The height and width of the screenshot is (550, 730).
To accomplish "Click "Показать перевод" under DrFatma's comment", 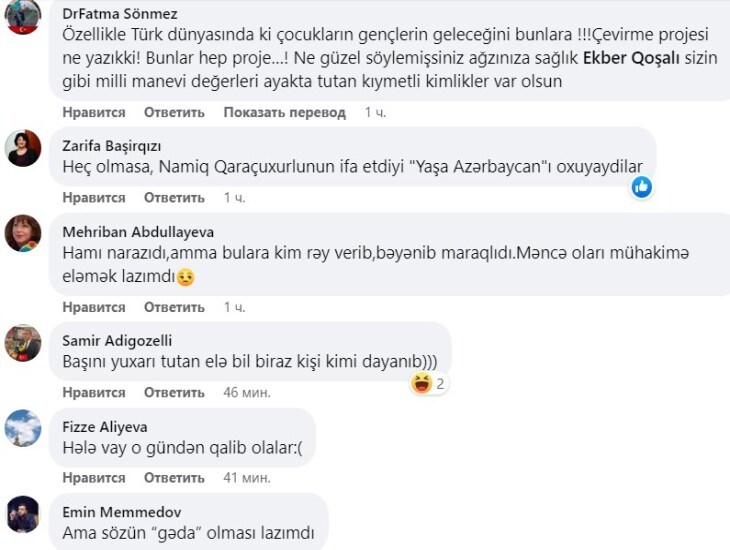I will pos(285,113).
